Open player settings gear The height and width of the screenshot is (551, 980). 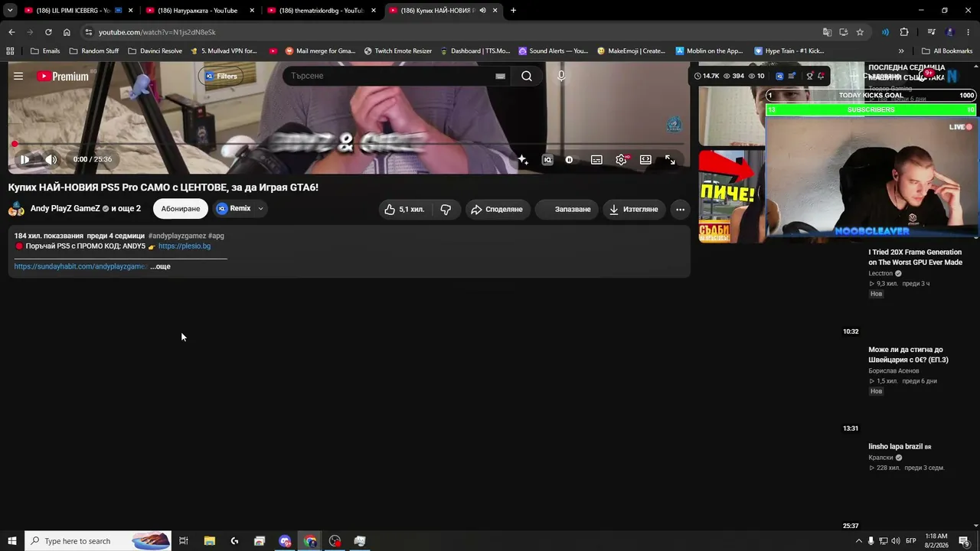click(622, 159)
